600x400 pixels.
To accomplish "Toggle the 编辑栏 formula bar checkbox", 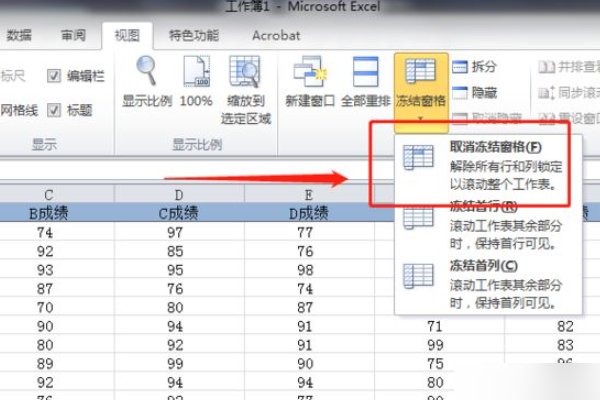I will [54, 76].
